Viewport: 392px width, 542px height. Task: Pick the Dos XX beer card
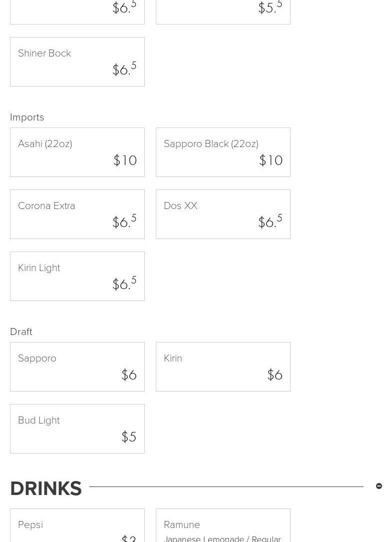click(223, 214)
